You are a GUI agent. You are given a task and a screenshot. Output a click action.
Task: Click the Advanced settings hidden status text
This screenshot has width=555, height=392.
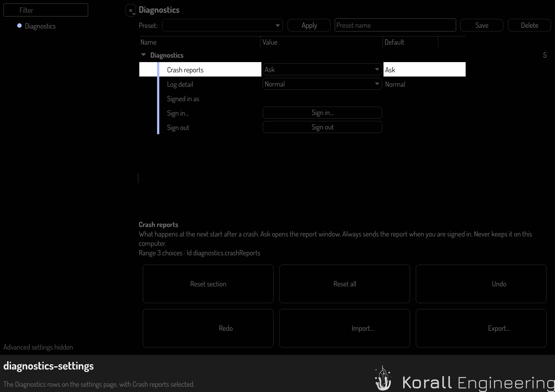coord(38,347)
